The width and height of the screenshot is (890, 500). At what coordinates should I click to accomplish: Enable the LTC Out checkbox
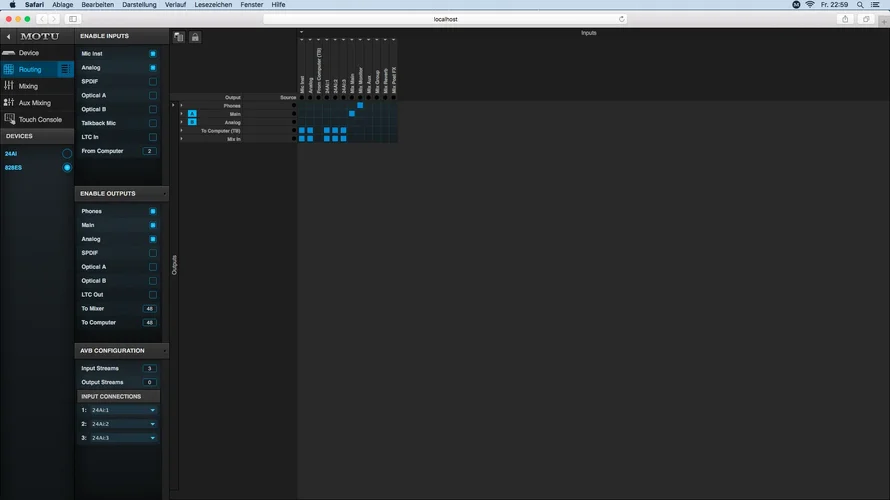tap(153, 295)
